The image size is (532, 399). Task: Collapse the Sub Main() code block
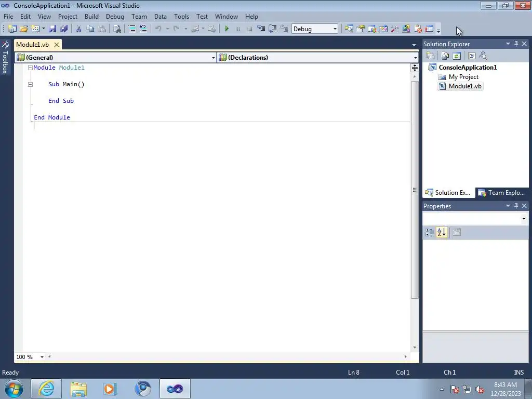point(30,85)
